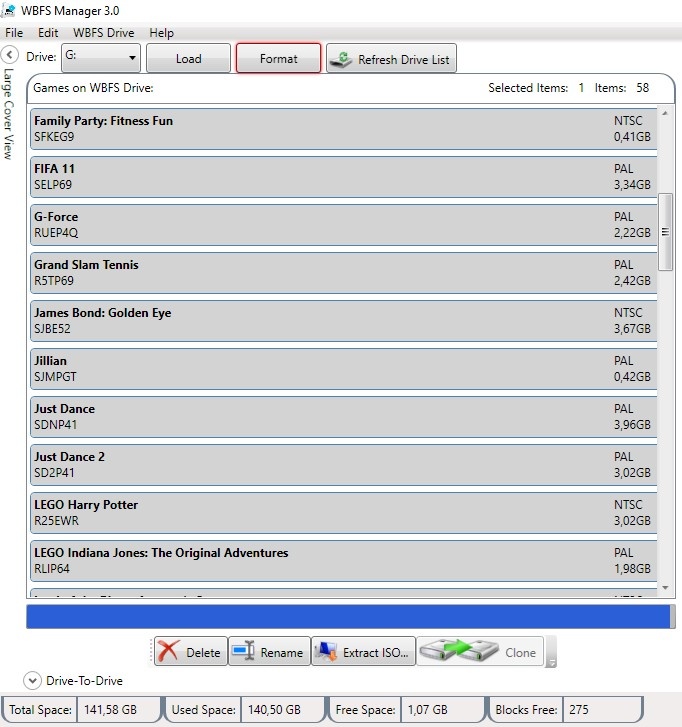Click the Load button
Viewport: 682px width, 727px height.
[x=188, y=58]
